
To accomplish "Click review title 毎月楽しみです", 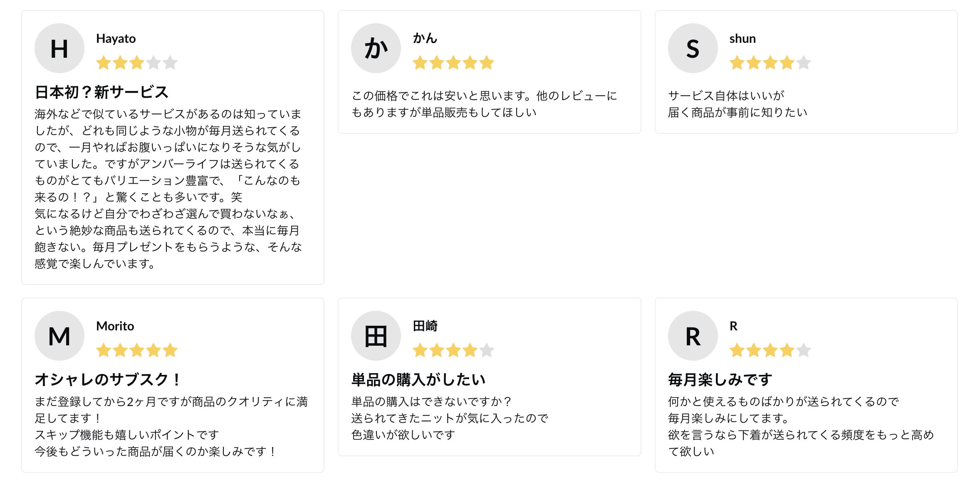I will 720,379.
